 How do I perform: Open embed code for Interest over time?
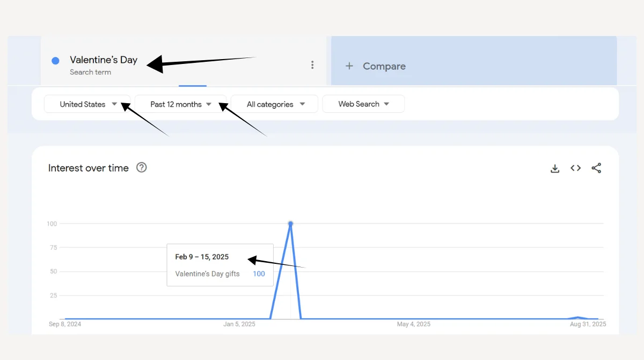tap(576, 168)
